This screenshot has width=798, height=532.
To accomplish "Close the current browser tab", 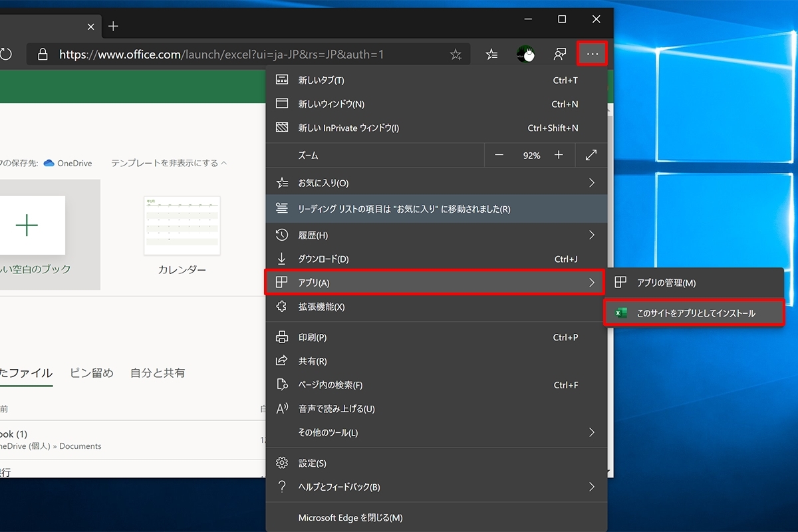I will point(91,27).
